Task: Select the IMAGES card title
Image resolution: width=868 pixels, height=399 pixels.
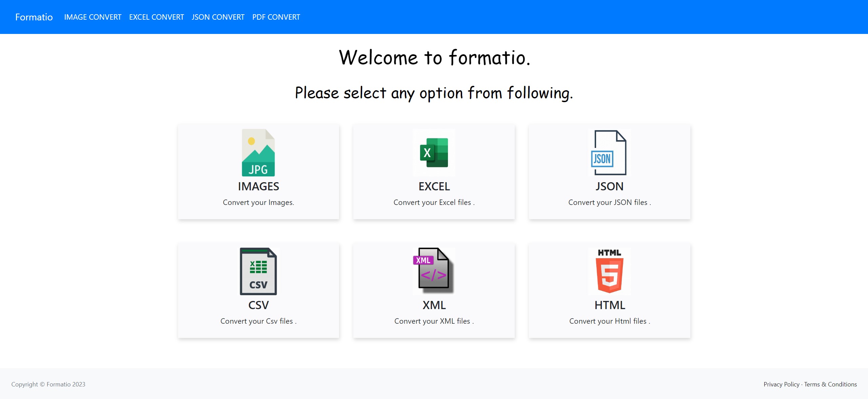Action: coord(258,186)
